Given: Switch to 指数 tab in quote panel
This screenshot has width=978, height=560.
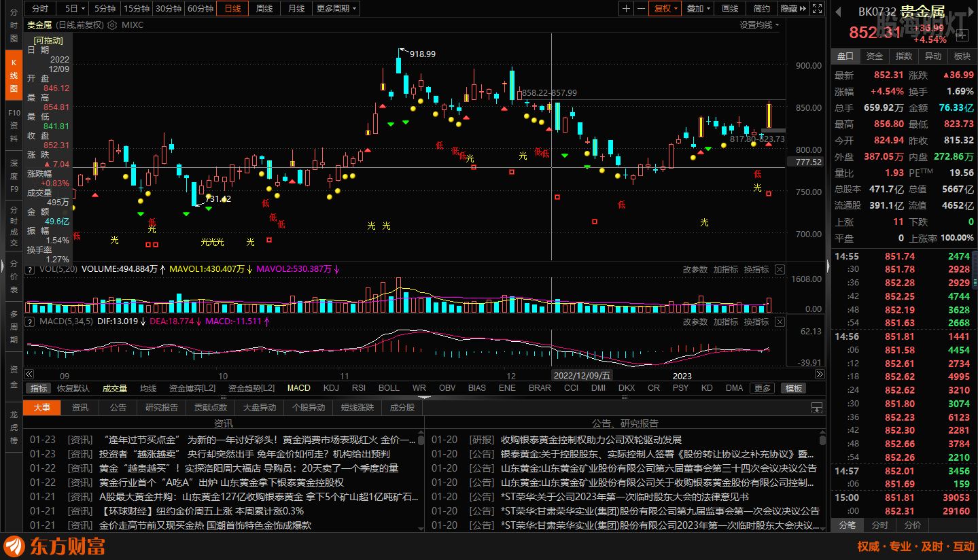Looking at the screenshot, I should (904, 56).
